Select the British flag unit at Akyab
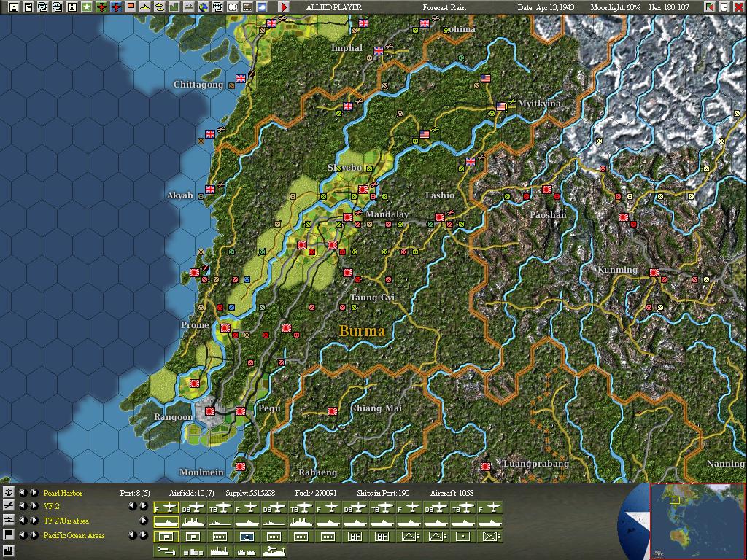747x560 pixels. pyautogui.click(x=209, y=190)
